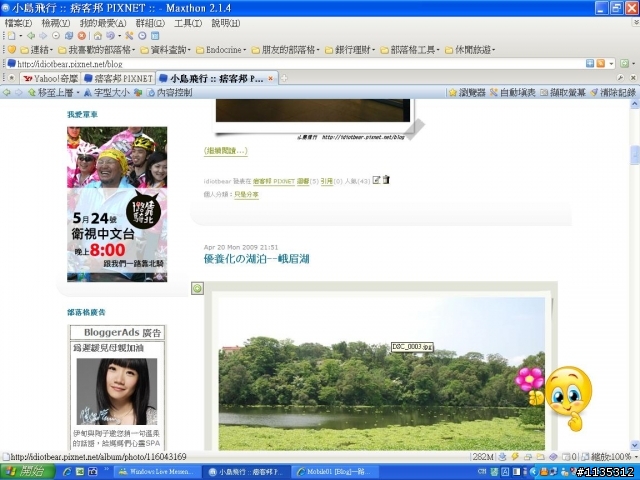Switch to the Mobile01 taskbar window
This screenshot has height=480, width=640.
(334, 472)
